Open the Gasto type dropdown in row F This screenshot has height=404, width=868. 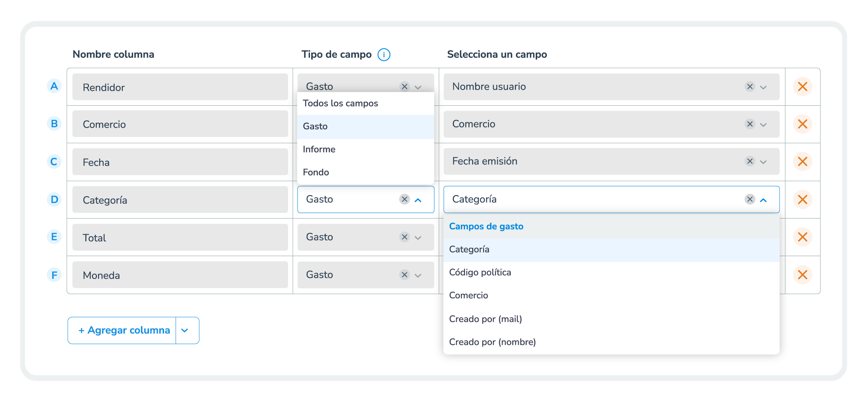pos(418,275)
